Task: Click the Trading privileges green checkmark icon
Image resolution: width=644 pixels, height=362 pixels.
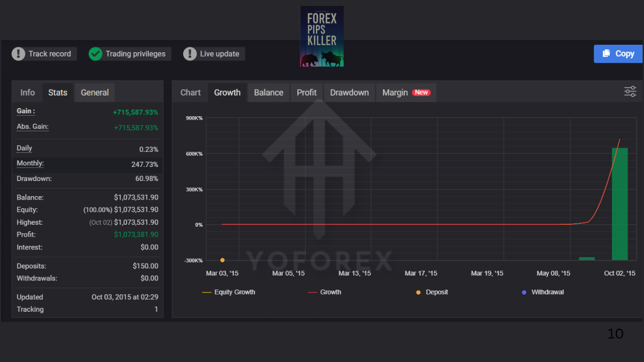Action: point(96,54)
